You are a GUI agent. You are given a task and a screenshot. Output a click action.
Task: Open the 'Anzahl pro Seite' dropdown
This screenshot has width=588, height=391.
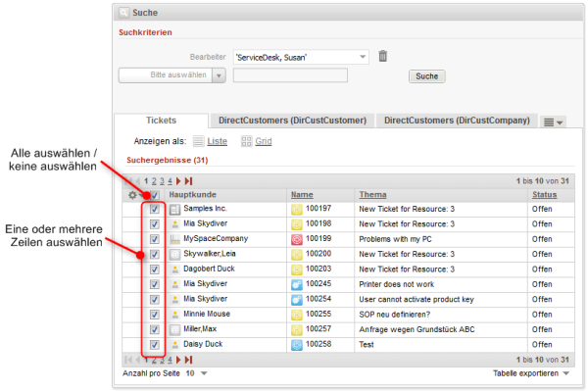click(x=204, y=373)
